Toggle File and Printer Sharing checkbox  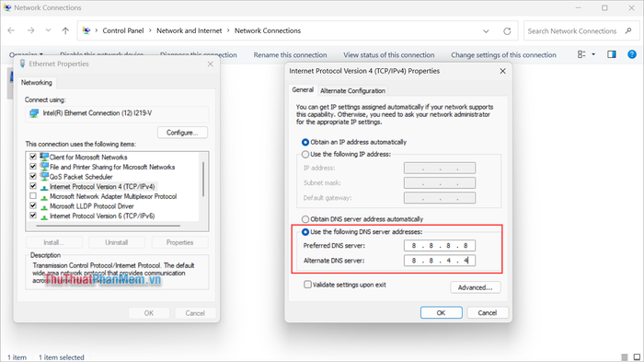33,166
